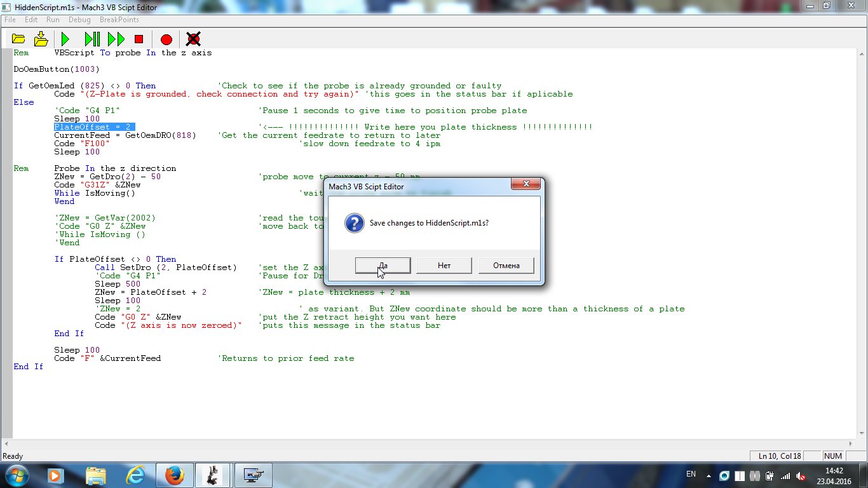
Task: Click the code Code "F" &CurrentFeed
Action: pos(107,358)
